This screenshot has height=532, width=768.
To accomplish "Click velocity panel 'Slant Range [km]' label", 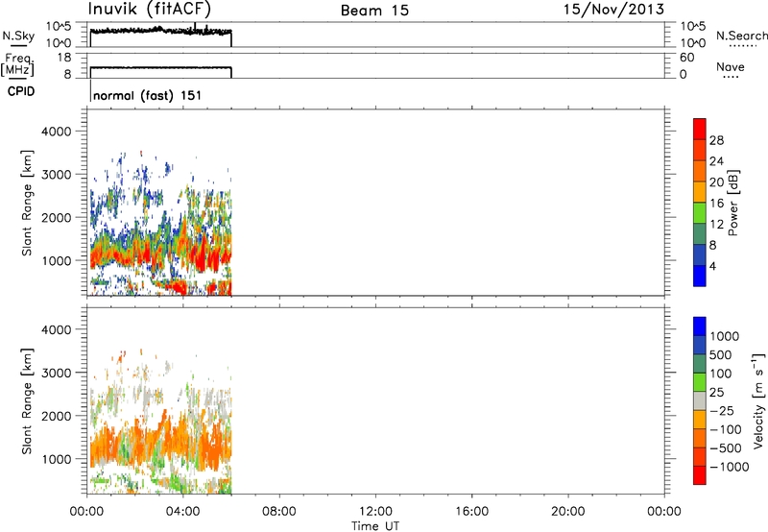I will pos(27,401).
